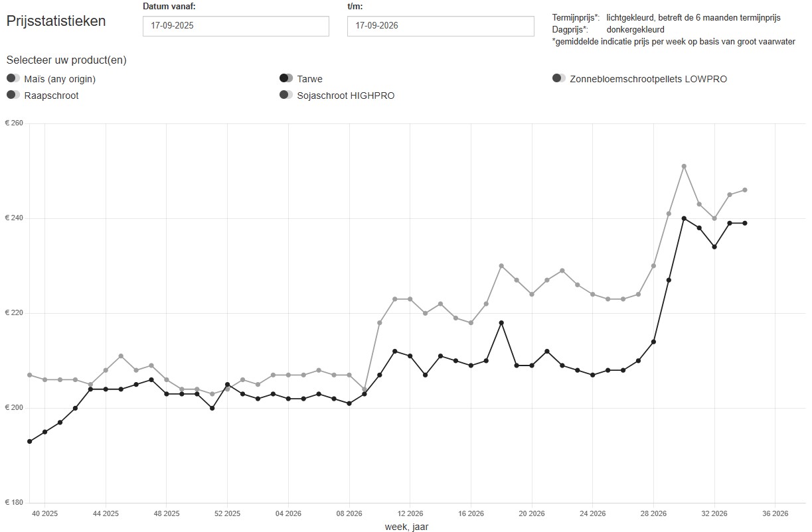Image resolution: width=812 pixels, height=532 pixels.
Task: Click the last grey data point at €246
Action: click(745, 190)
